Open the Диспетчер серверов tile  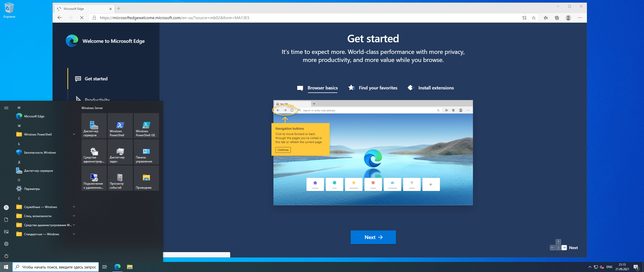coord(94,126)
